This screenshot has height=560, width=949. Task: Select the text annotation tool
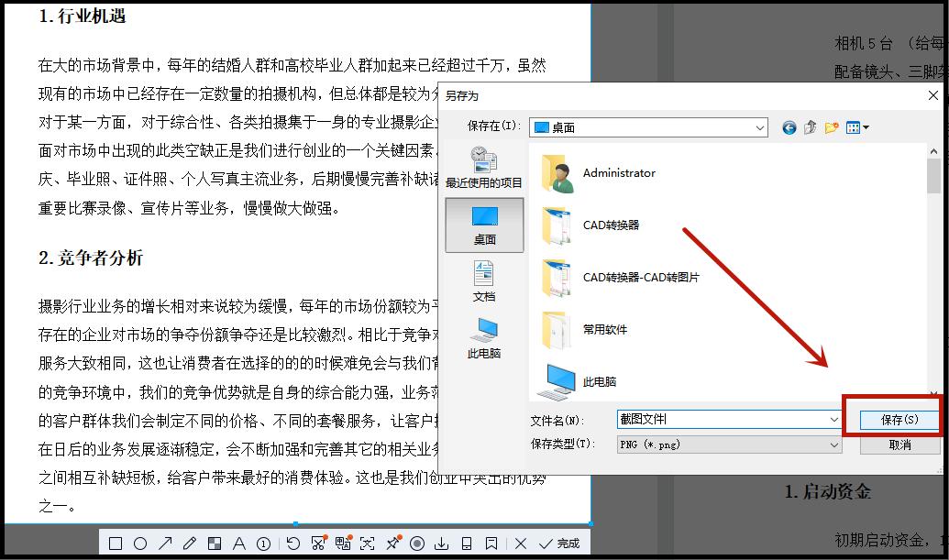pos(238,543)
